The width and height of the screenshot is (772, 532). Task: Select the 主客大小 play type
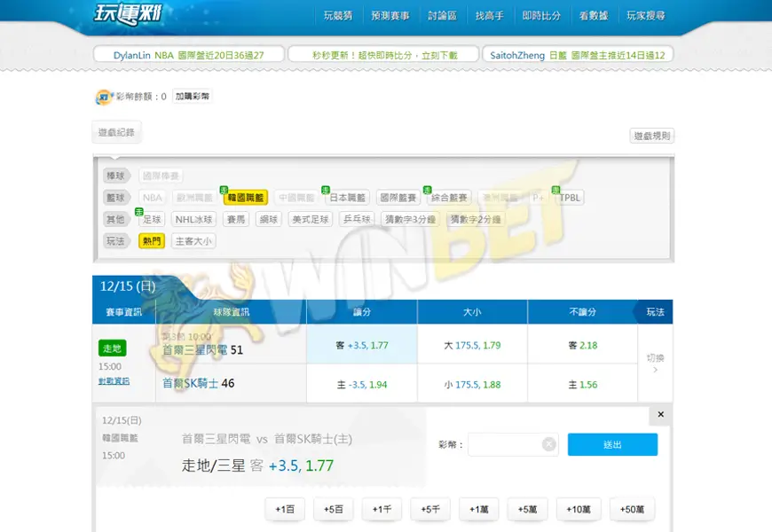tap(193, 240)
